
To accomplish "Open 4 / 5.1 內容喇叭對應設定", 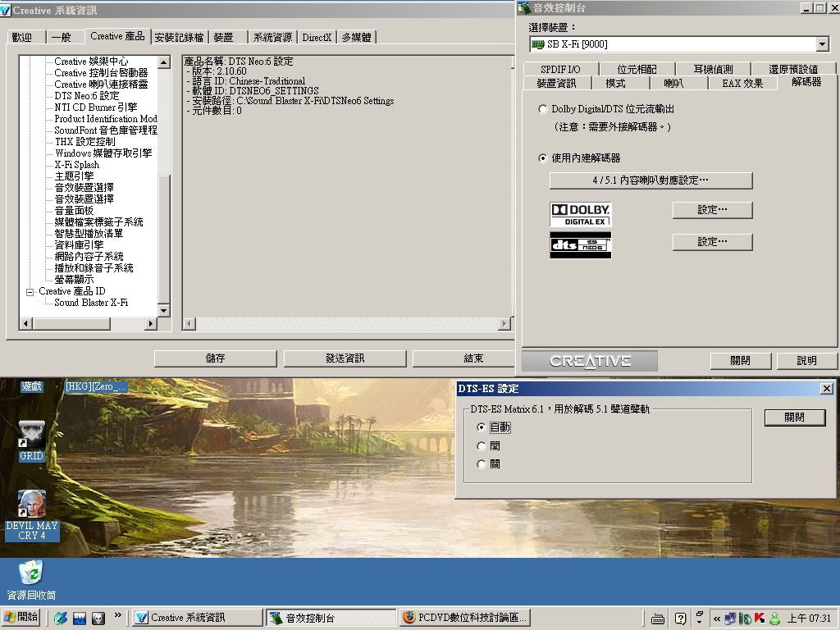I will [651, 180].
